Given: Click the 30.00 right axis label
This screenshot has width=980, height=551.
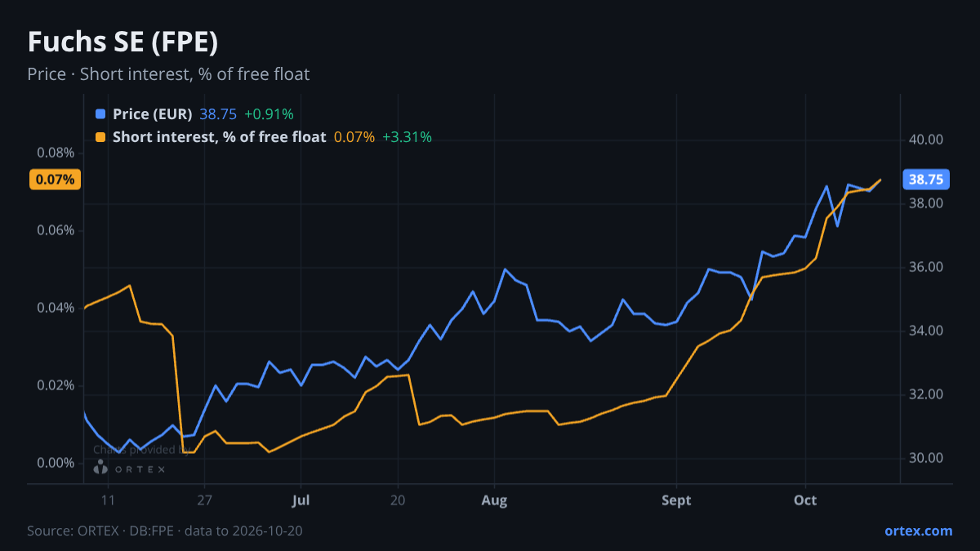Looking at the screenshot, I should click(926, 458).
